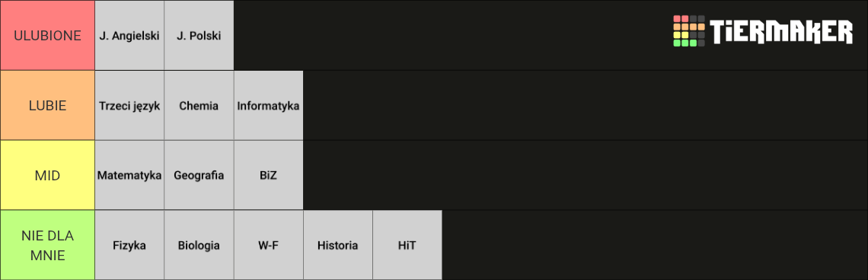Select the green NIE DLA MNIE label
The height and width of the screenshot is (280, 868).
coord(47,245)
